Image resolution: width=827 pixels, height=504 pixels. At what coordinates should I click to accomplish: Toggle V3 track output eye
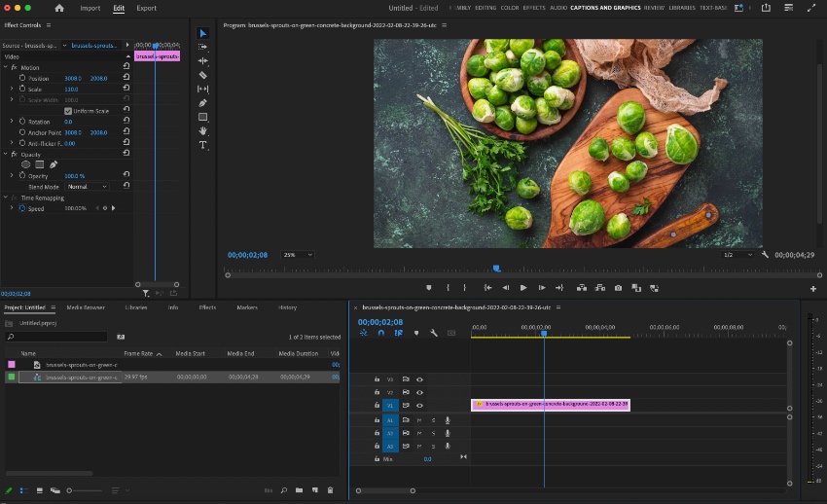(x=420, y=379)
